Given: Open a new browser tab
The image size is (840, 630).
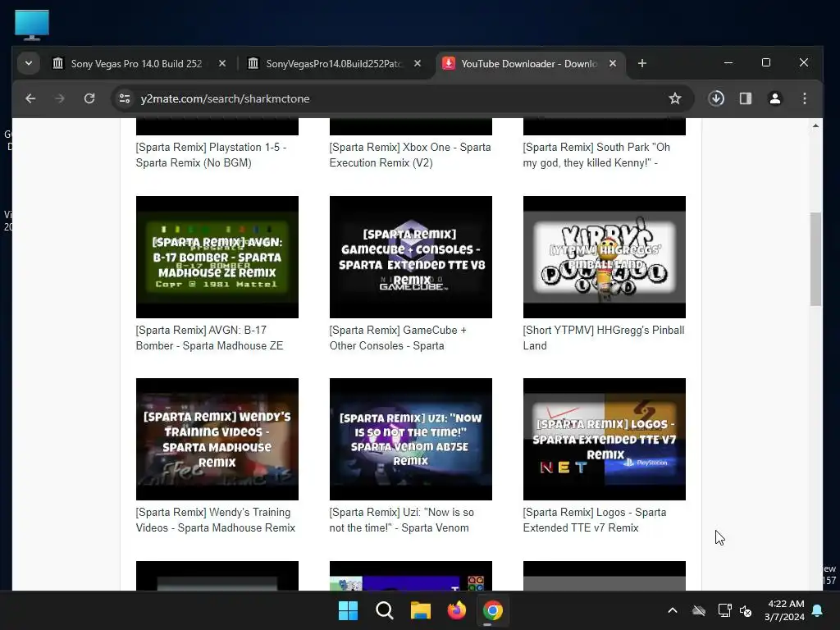Looking at the screenshot, I should (x=642, y=64).
